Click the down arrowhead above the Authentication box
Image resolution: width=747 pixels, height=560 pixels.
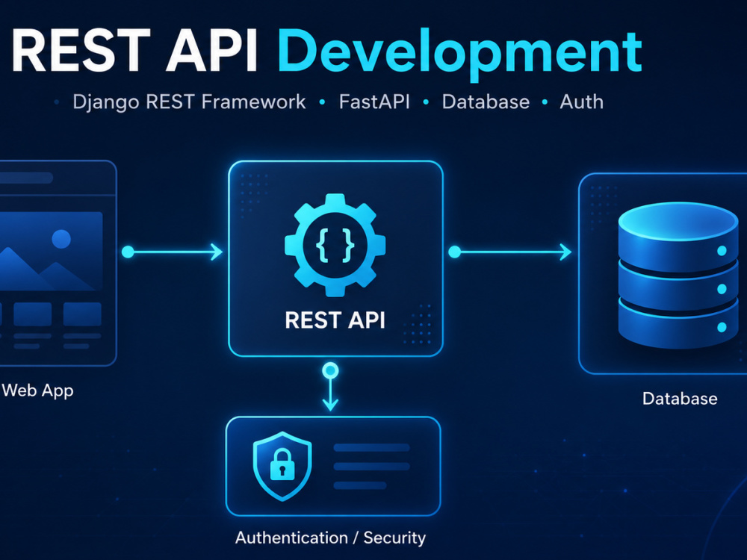click(330, 405)
